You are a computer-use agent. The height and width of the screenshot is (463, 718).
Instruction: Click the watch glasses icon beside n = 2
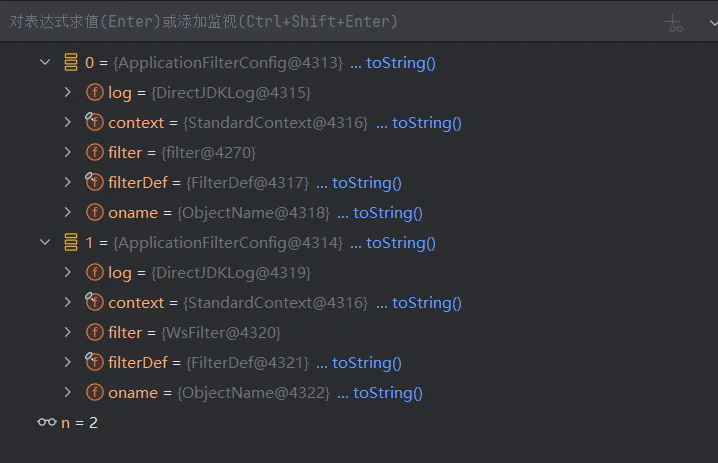tap(47, 422)
